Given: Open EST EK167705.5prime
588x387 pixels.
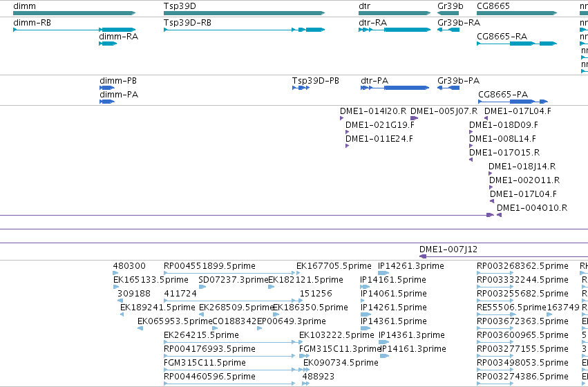Looking at the screenshot, I should (x=334, y=266).
